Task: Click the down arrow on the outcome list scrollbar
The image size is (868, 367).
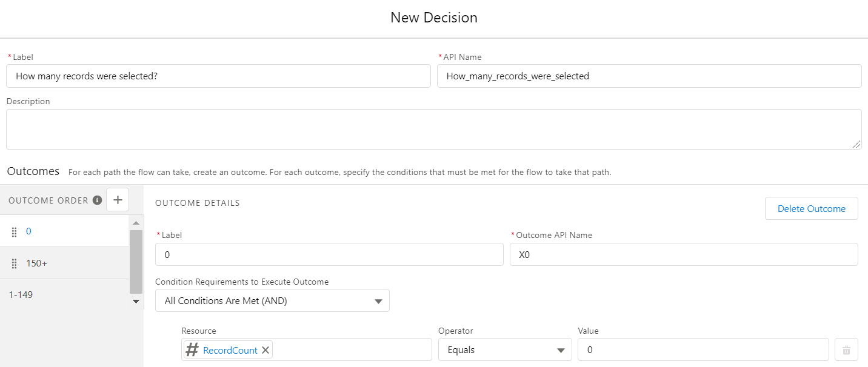Action: pos(136,301)
